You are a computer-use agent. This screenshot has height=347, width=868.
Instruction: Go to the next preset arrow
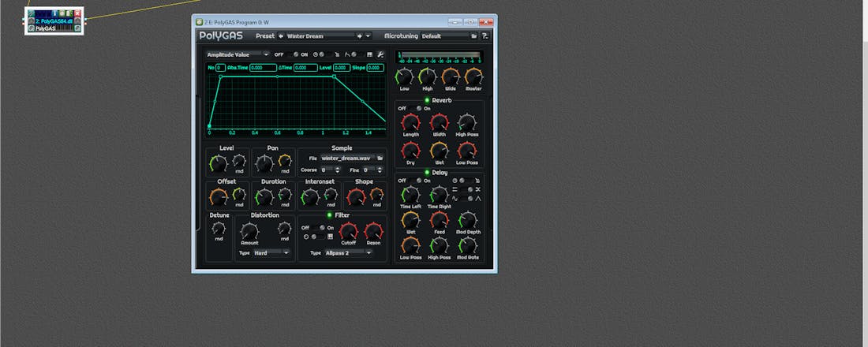[x=359, y=36]
